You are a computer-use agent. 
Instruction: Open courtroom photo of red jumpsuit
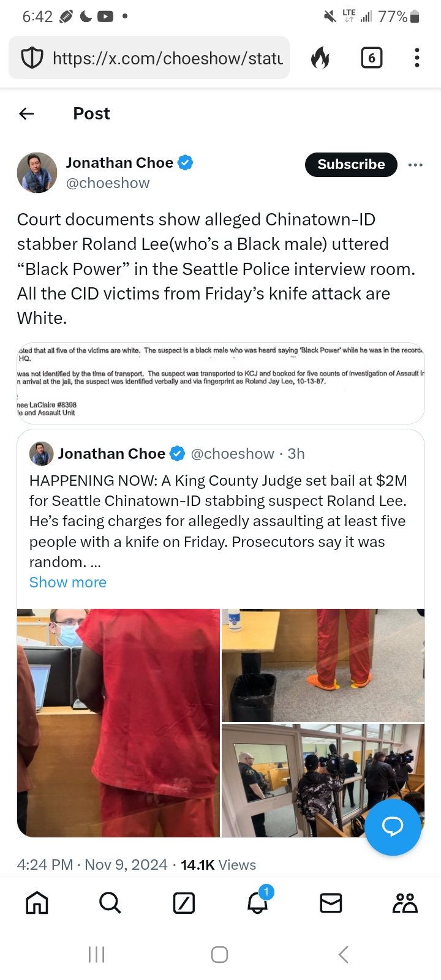(x=118, y=723)
